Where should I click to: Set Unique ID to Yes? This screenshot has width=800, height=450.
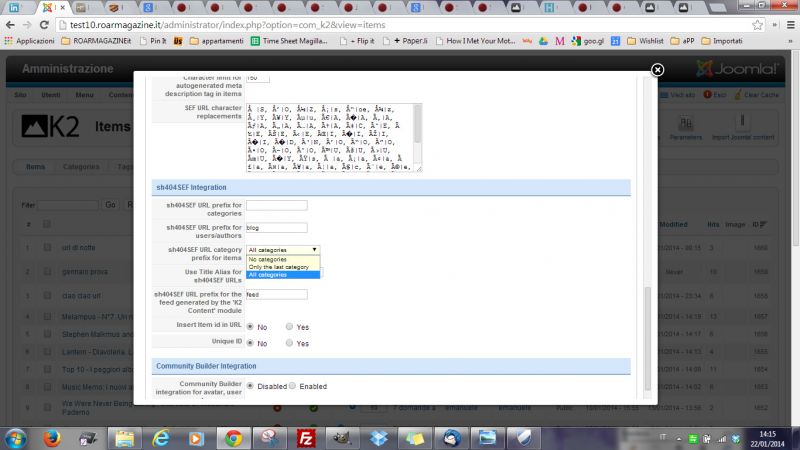tap(289, 343)
